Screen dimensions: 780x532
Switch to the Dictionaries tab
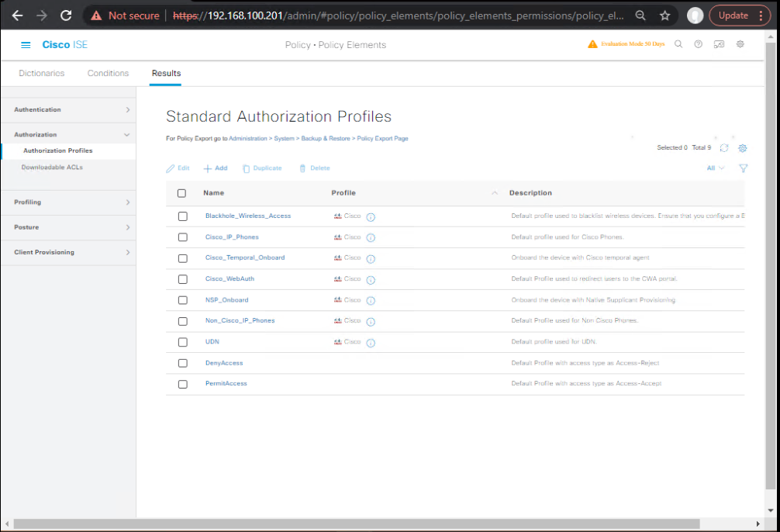click(x=42, y=73)
